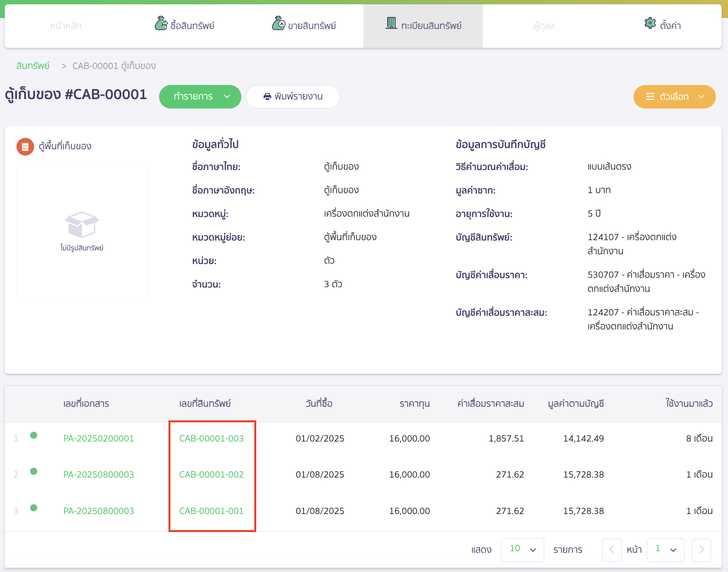Viewport: 728px width, 572px height.
Task: Open the page number selector dropdown
Action: [665, 550]
